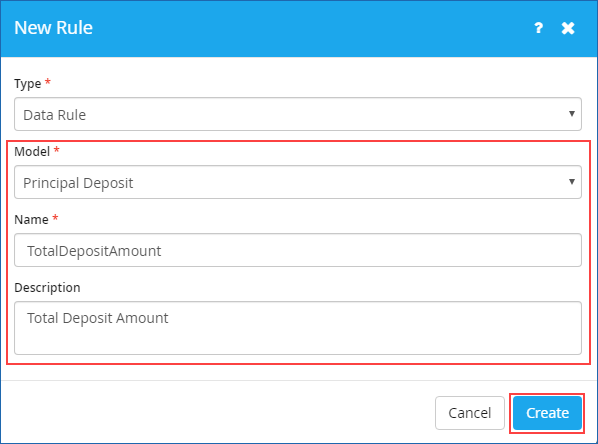Click the New Rule dialog title
Screen dimensions: 598x444
[53, 28]
